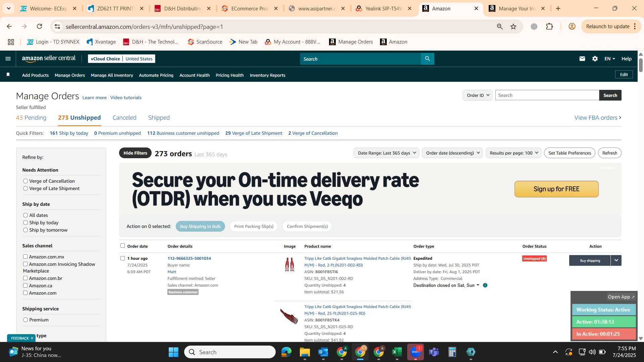Open Outlook from the taskbar

click(323, 352)
